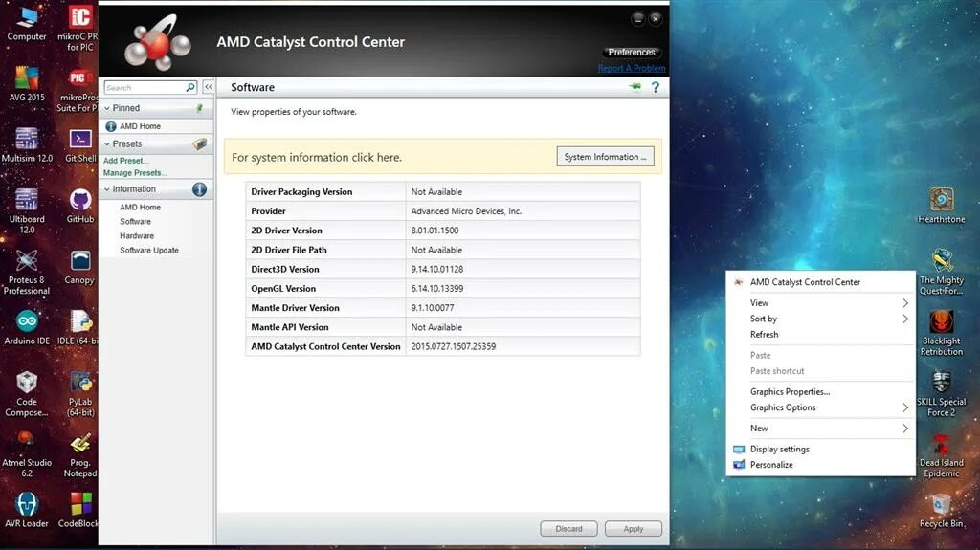Click the 2015.0727.1507.25359 version value
980x550 pixels.
tap(453, 347)
